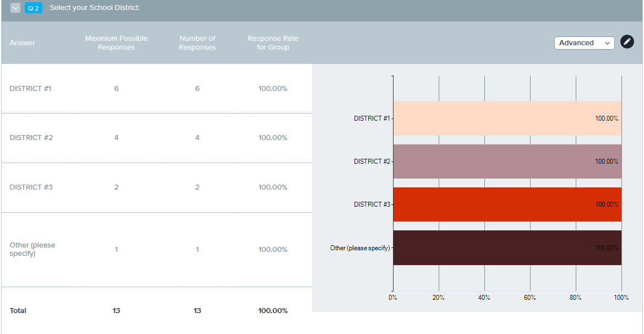Click the Answer column header
This screenshot has height=334, width=644.
[x=23, y=43]
